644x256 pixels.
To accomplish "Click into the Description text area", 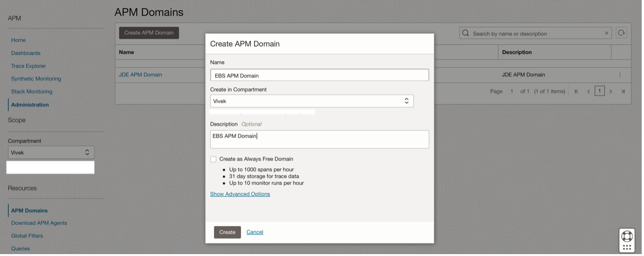I will pyautogui.click(x=320, y=140).
